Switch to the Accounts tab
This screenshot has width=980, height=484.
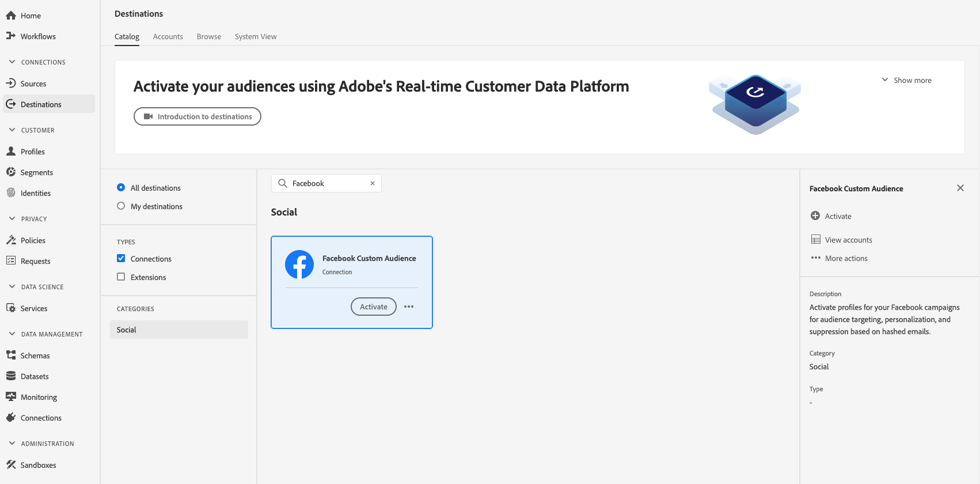pyautogui.click(x=168, y=36)
